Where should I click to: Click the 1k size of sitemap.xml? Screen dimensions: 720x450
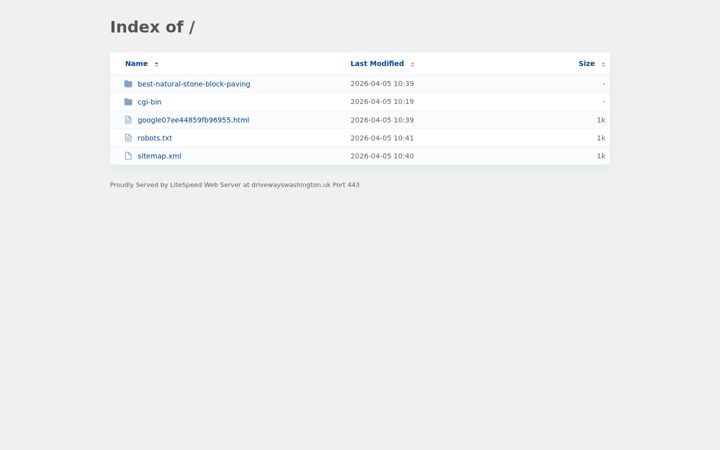pyautogui.click(x=601, y=156)
